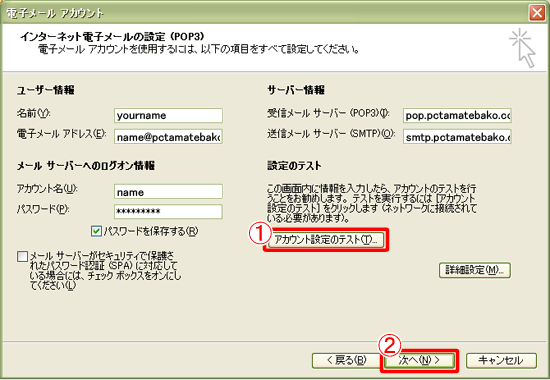Click the 電子メール アドレス(E) label
Image resolution: width=550 pixels, height=380 pixels.
click(x=61, y=134)
